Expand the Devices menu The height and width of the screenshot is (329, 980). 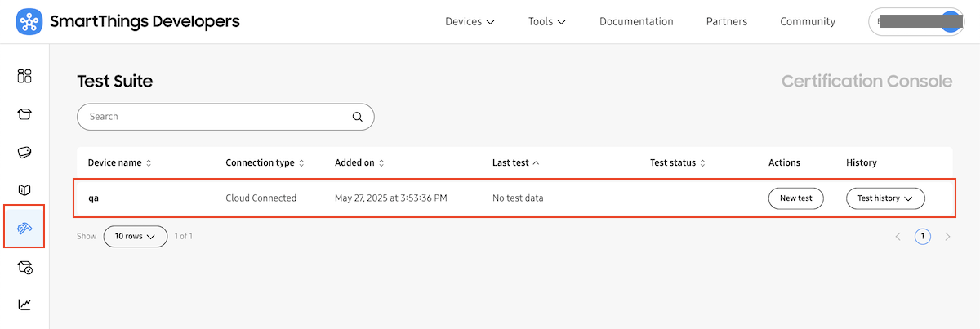tap(470, 22)
